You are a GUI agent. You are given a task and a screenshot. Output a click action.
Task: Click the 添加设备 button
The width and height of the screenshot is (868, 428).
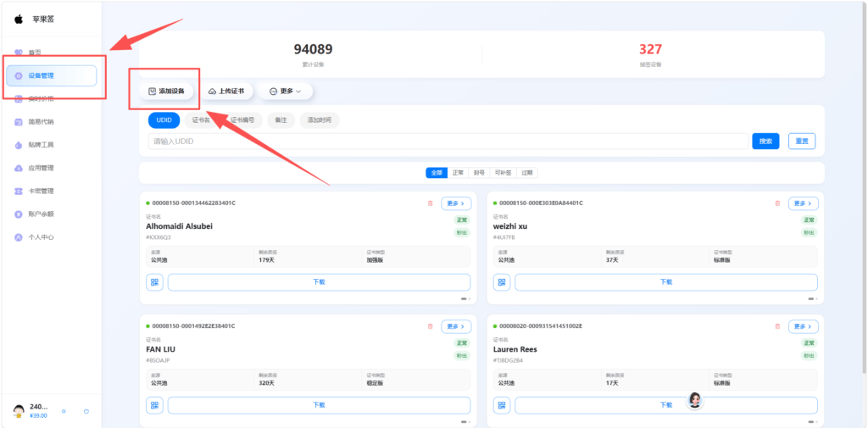167,92
